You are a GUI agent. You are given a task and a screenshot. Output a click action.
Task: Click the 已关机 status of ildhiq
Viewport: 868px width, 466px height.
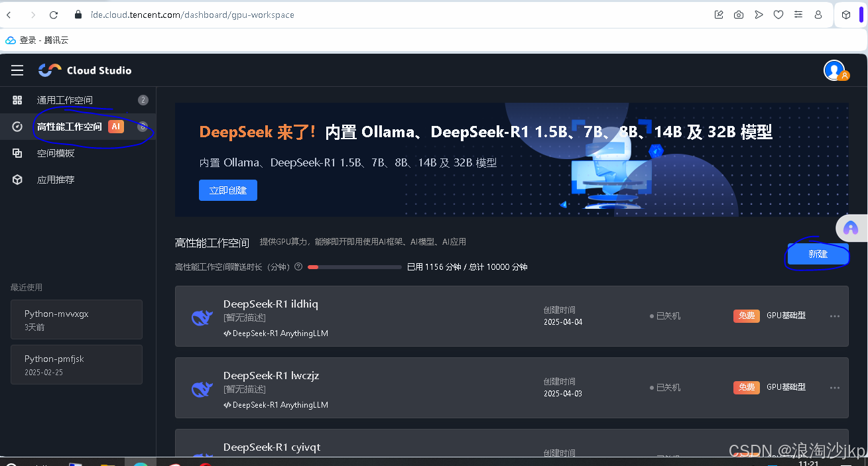[x=665, y=316]
